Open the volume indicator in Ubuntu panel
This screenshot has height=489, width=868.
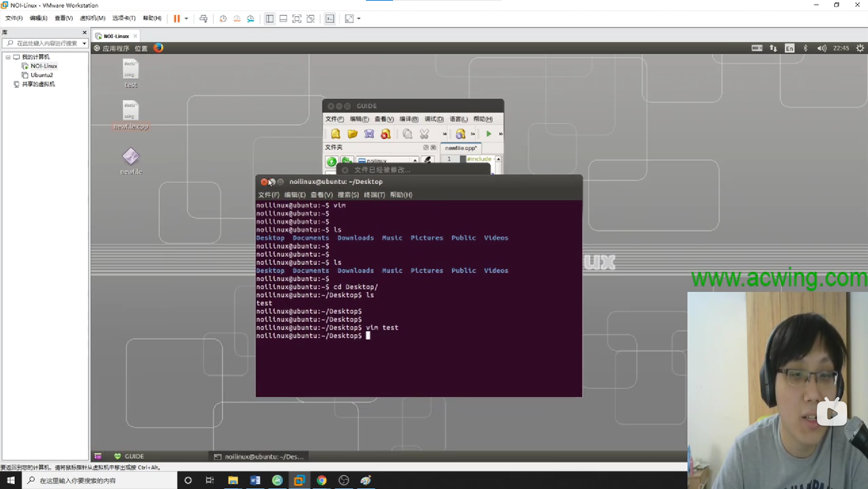pos(821,48)
